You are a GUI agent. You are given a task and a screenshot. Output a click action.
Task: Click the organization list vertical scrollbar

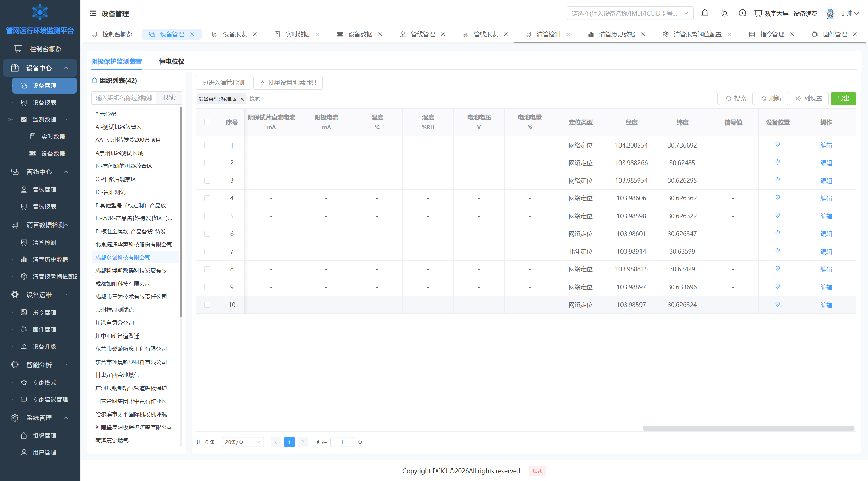[181, 212]
